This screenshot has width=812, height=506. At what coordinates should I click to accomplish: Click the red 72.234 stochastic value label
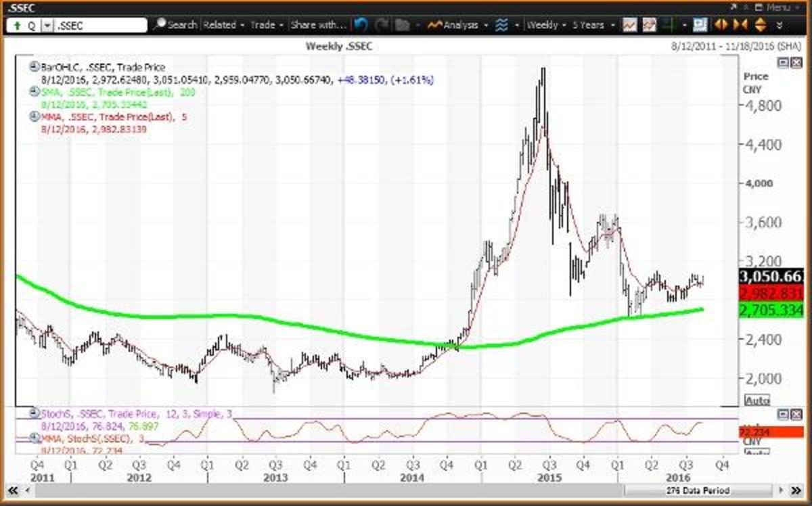(x=771, y=432)
